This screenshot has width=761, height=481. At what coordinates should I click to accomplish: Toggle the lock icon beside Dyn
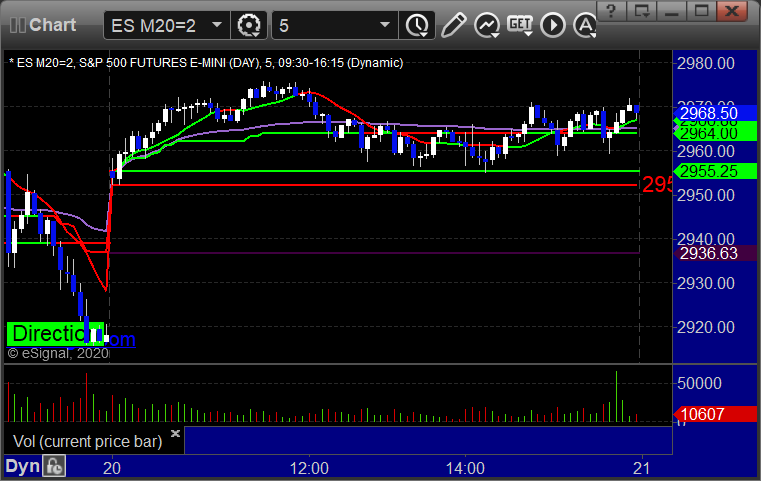pos(54,466)
